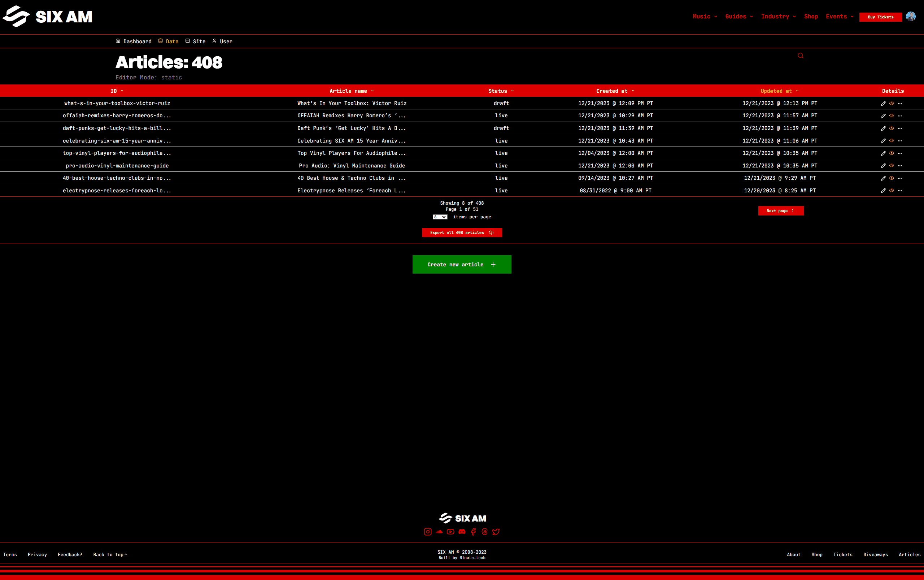The width and height of the screenshot is (924, 580).
Task: Open the YouTube icon in the footer
Action: 450,532
